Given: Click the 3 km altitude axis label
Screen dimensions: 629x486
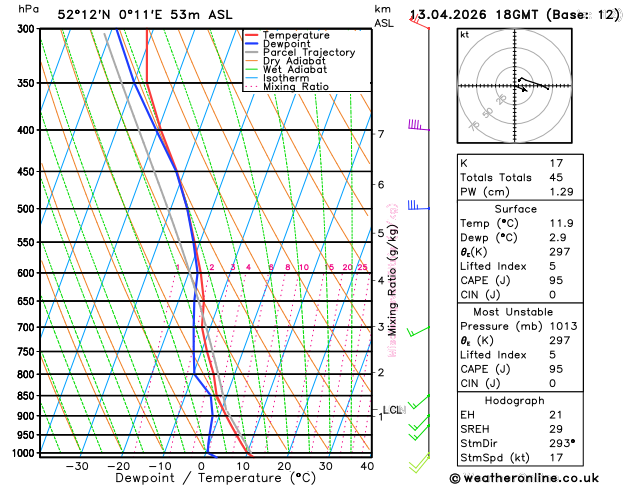Looking at the screenshot, I should [381, 327].
